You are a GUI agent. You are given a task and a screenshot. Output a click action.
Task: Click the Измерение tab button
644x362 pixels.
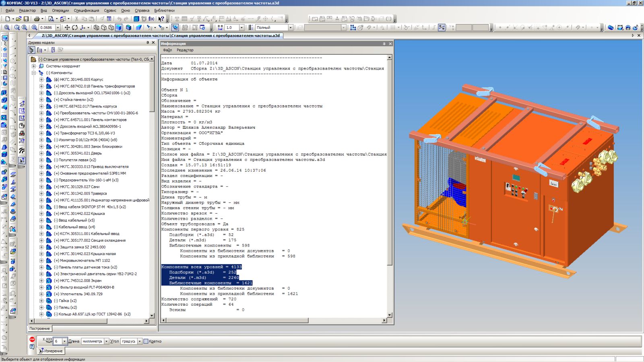[x=51, y=351]
